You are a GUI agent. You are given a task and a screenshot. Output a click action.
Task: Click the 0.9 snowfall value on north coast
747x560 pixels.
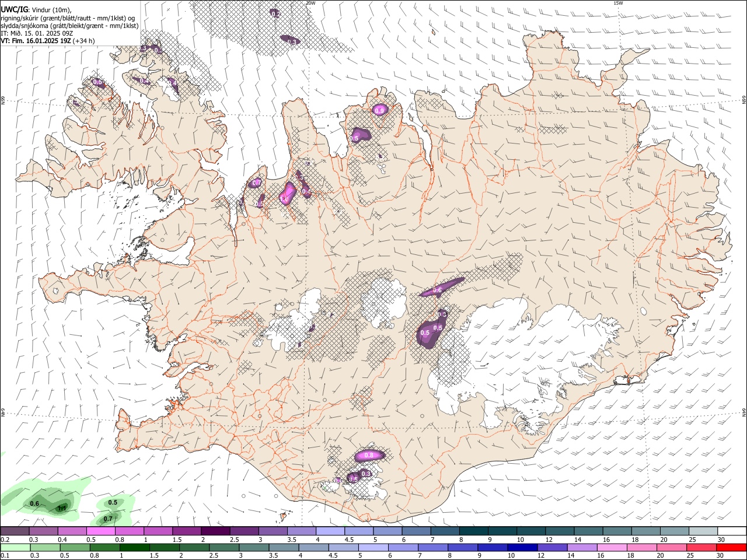click(x=379, y=110)
